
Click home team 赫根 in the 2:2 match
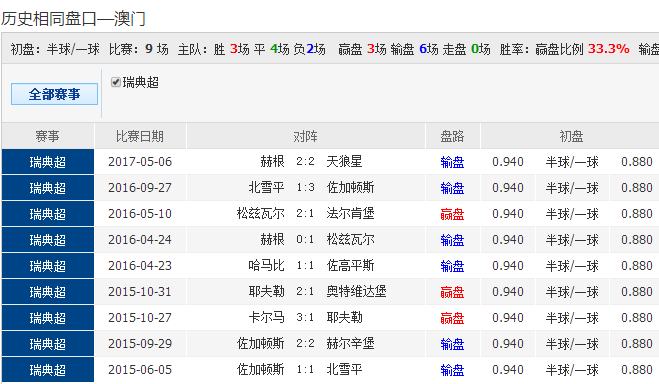[272, 161]
